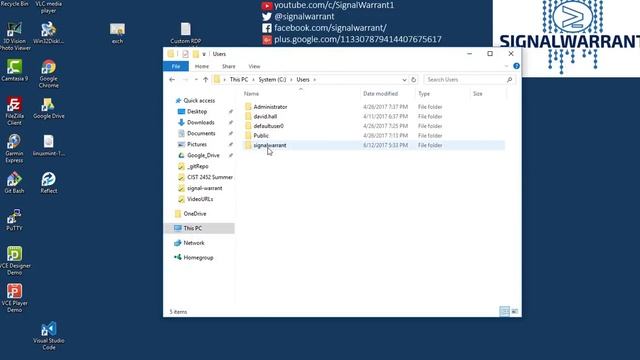Open VideoURLs in the navigation pane
Viewport: 640px width, 360px height.
[200, 199]
